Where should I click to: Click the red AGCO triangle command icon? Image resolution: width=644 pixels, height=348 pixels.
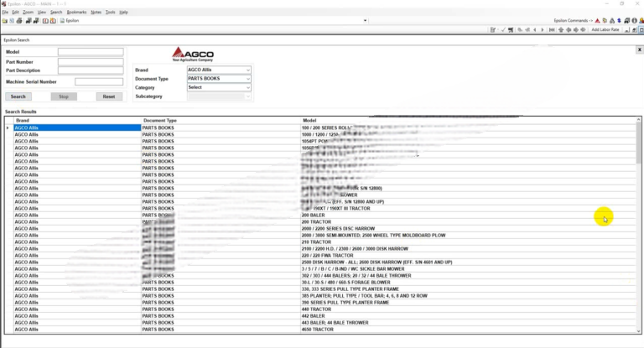coord(597,21)
